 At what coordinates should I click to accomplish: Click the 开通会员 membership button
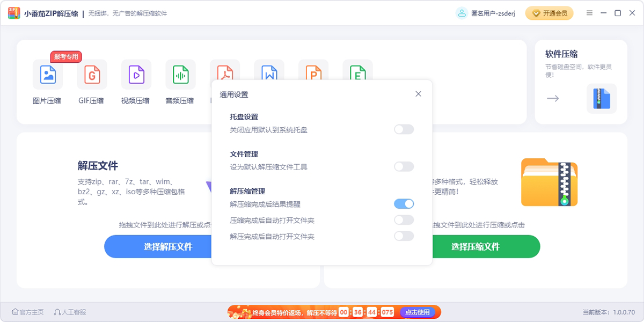[549, 13]
